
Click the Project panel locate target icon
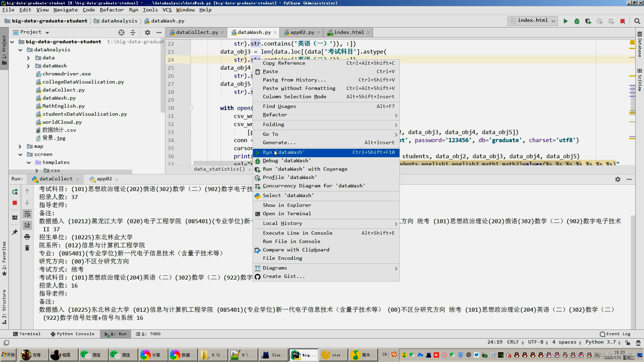[121, 32]
